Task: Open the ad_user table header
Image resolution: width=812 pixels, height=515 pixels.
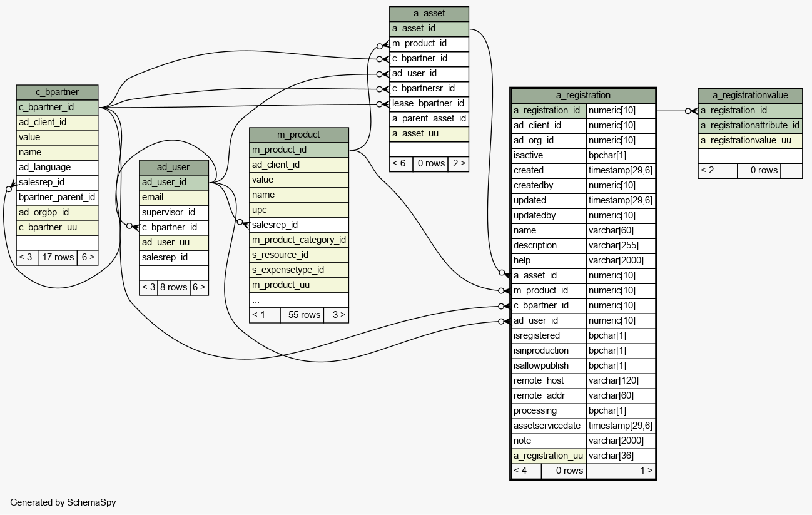Action: click(173, 168)
